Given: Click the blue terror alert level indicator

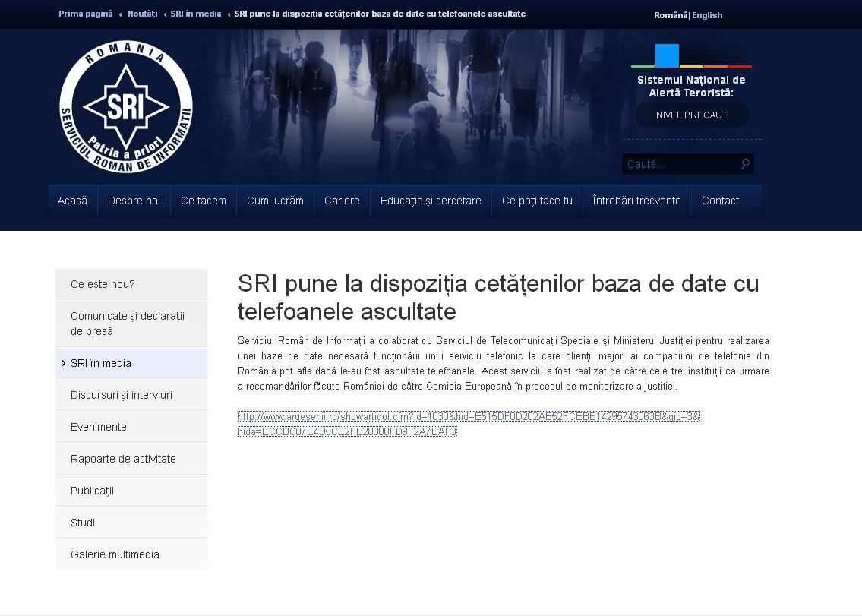Looking at the screenshot, I should (666, 54).
